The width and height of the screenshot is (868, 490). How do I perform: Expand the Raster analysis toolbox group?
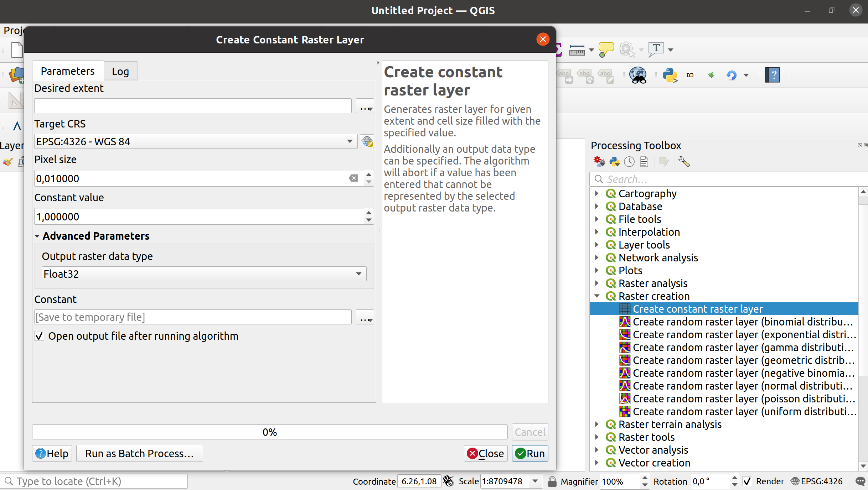click(597, 283)
